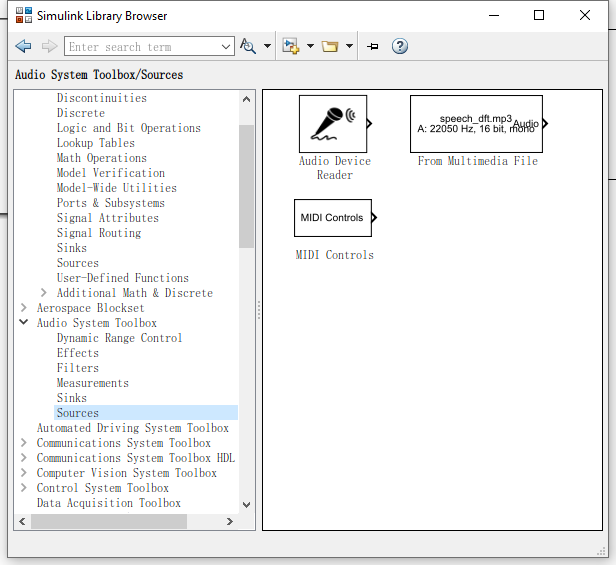Select Sinks under Audio System Toolbox
Screen dimensions: 616x565
[72, 398]
